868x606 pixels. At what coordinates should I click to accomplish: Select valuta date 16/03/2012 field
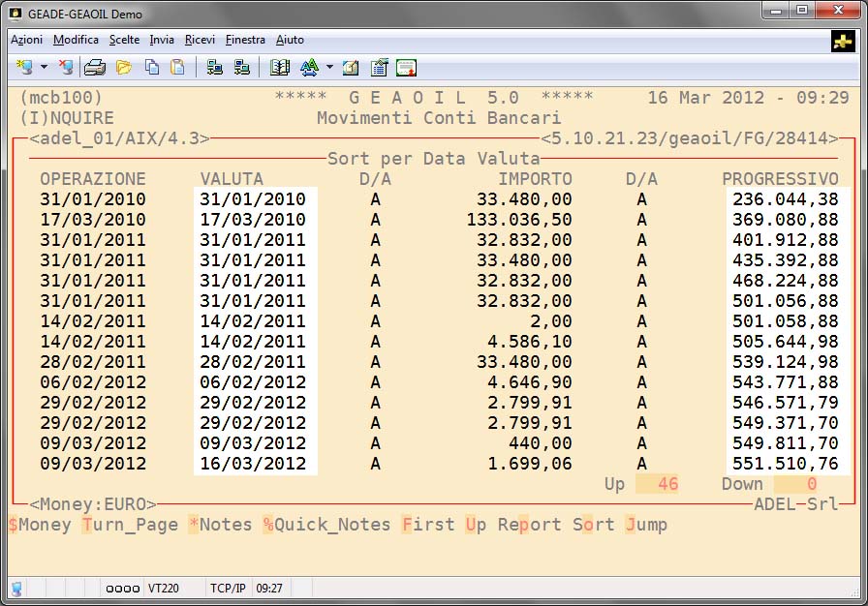coord(253,464)
